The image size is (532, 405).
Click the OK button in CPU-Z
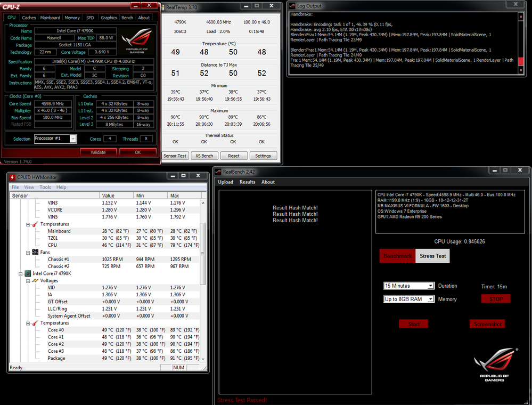pos(138,152)
